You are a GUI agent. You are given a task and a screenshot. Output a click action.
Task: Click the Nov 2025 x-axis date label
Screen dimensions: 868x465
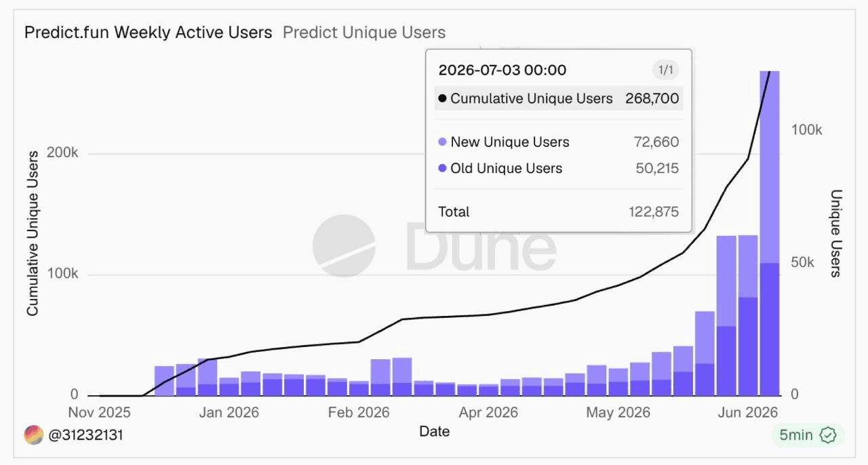[100, 412]
